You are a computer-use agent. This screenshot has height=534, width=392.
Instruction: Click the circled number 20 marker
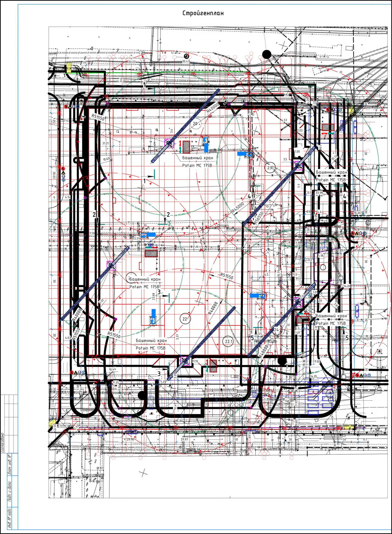[195, 123]
